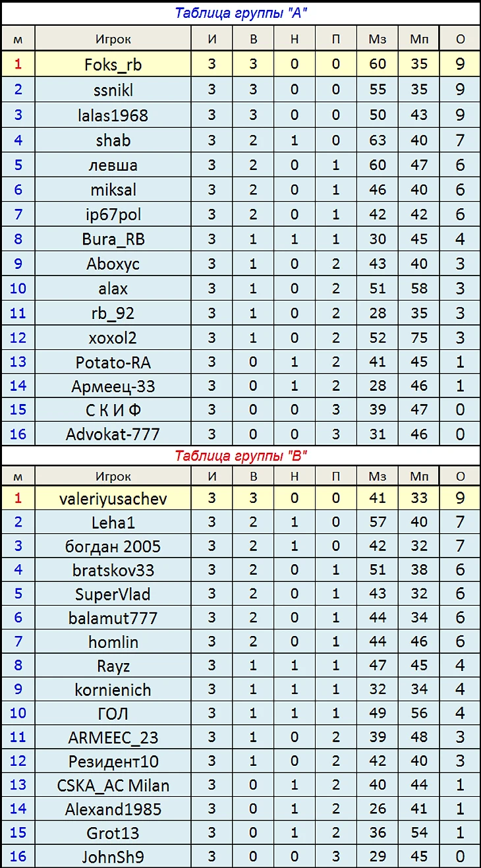481x868 pixels.
Task: Click player name bratskov33
Action: coord(113,571)
